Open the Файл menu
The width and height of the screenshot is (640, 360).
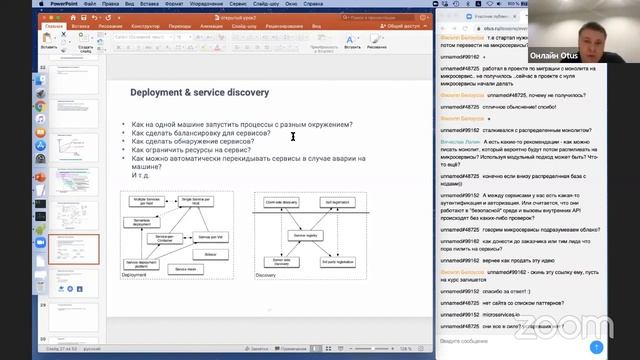[x=89, y=4]
